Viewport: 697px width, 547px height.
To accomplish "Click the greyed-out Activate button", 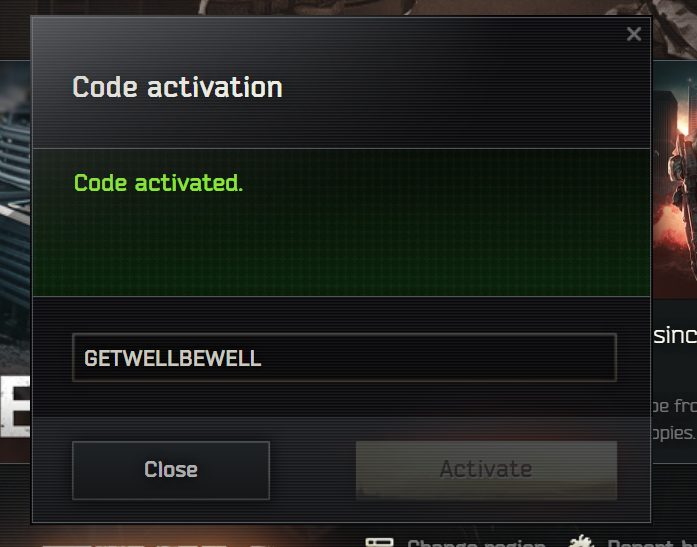I will click(x=486, y=470).
